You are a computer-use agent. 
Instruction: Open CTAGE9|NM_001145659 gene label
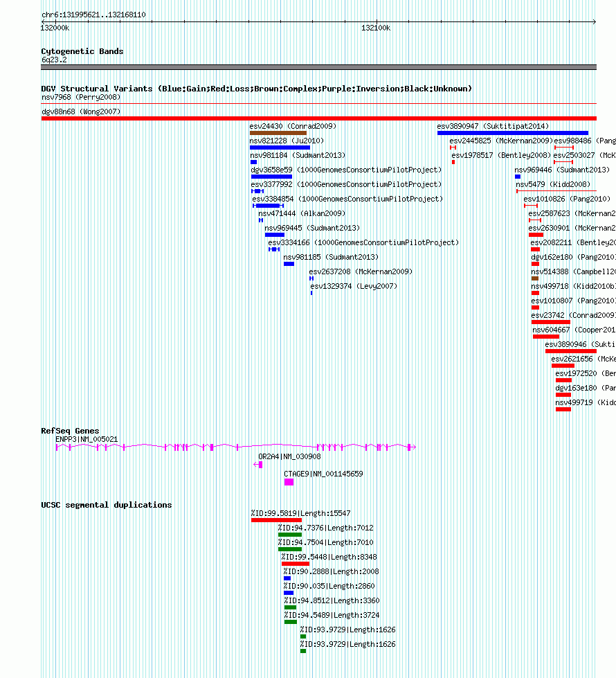323,474
